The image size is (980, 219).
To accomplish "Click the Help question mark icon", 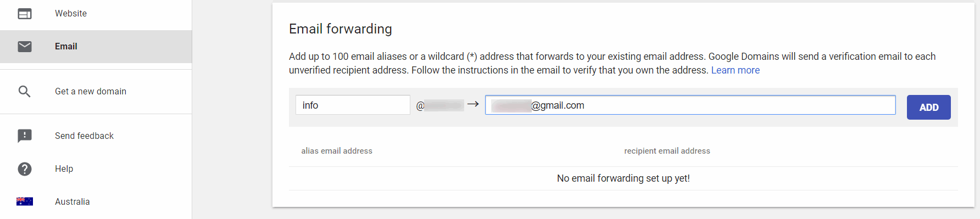I will click(x=25, y=169).
